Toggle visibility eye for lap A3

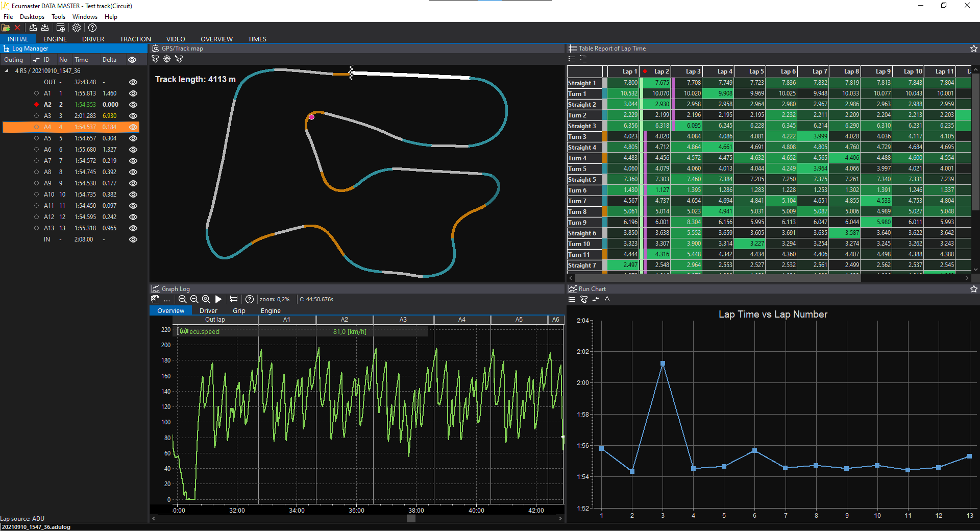coord(133,116)
